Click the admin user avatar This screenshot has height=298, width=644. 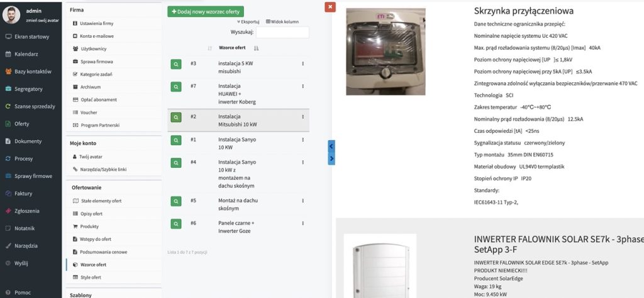11,15
